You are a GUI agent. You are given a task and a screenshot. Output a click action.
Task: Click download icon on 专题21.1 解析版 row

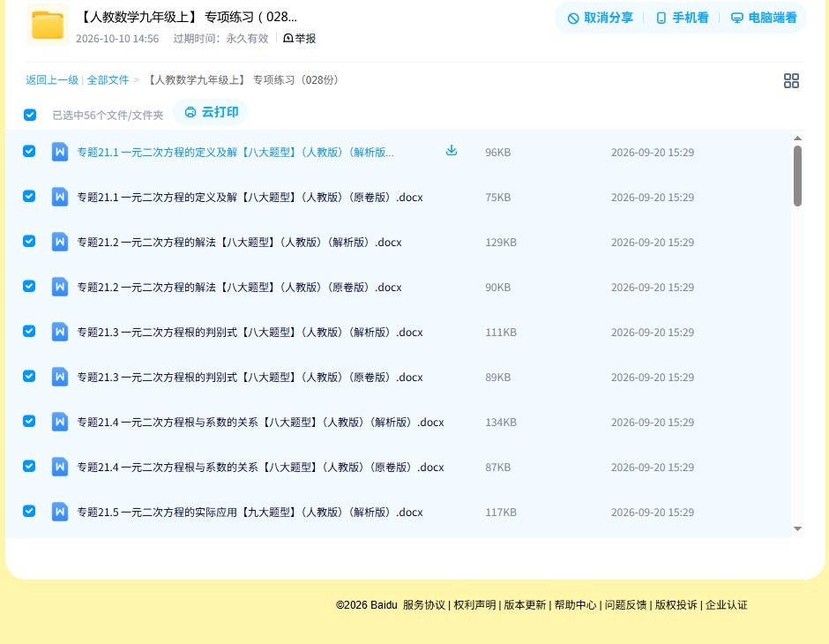coord(451,151)
